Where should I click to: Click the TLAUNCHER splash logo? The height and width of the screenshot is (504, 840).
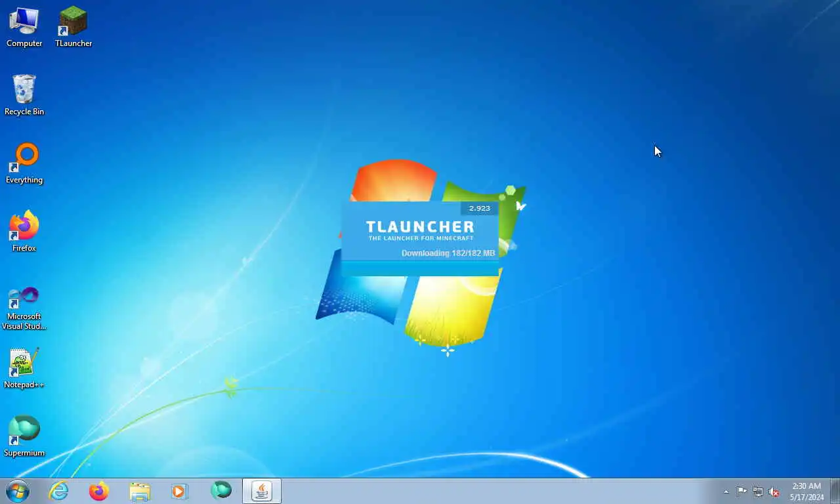click(420, 230)
